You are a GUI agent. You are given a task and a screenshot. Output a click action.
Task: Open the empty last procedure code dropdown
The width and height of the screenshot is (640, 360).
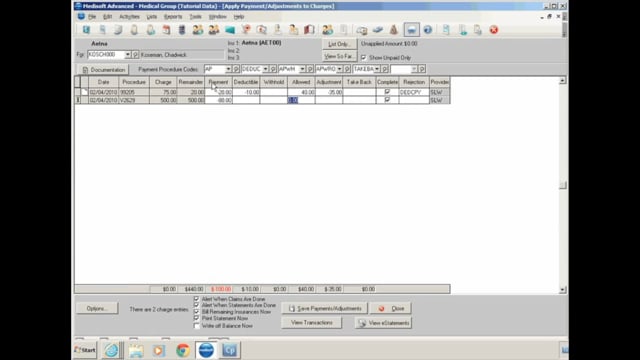(x=414, y=69)
